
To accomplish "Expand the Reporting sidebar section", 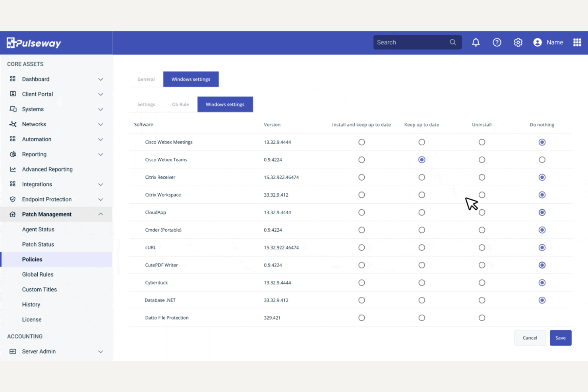I will click(101, 154).
